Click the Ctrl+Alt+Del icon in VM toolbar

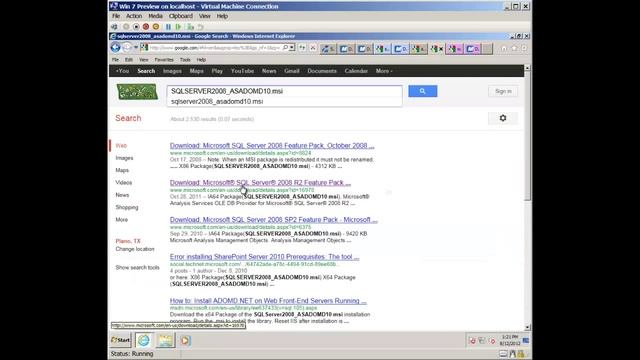114,27
